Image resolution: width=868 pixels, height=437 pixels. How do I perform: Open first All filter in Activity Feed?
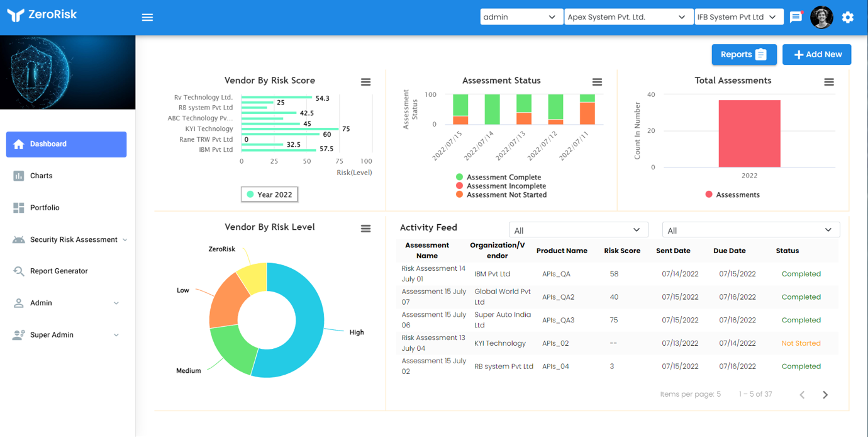pyautogui.click(x=577, y=230)
